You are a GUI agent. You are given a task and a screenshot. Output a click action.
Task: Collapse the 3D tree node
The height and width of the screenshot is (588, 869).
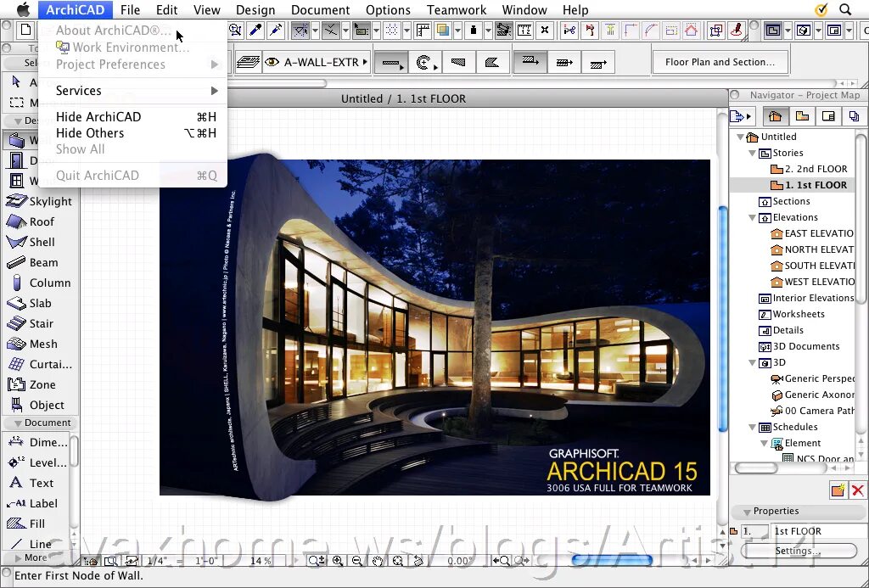[752, 363]
